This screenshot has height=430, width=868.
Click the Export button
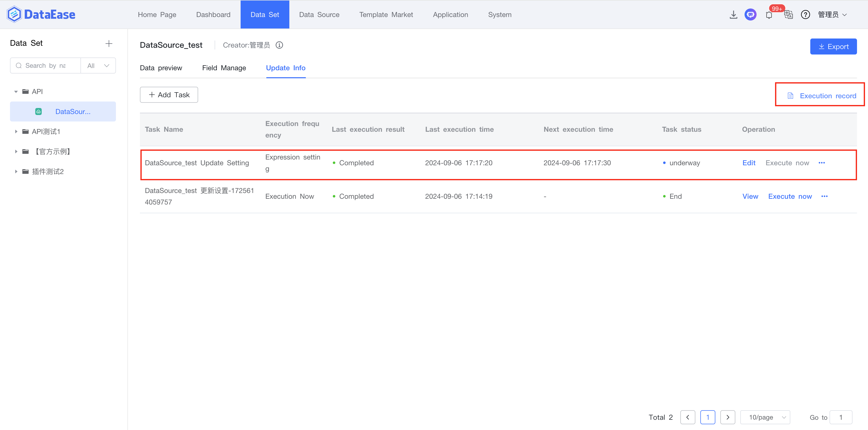click(833, 46)
